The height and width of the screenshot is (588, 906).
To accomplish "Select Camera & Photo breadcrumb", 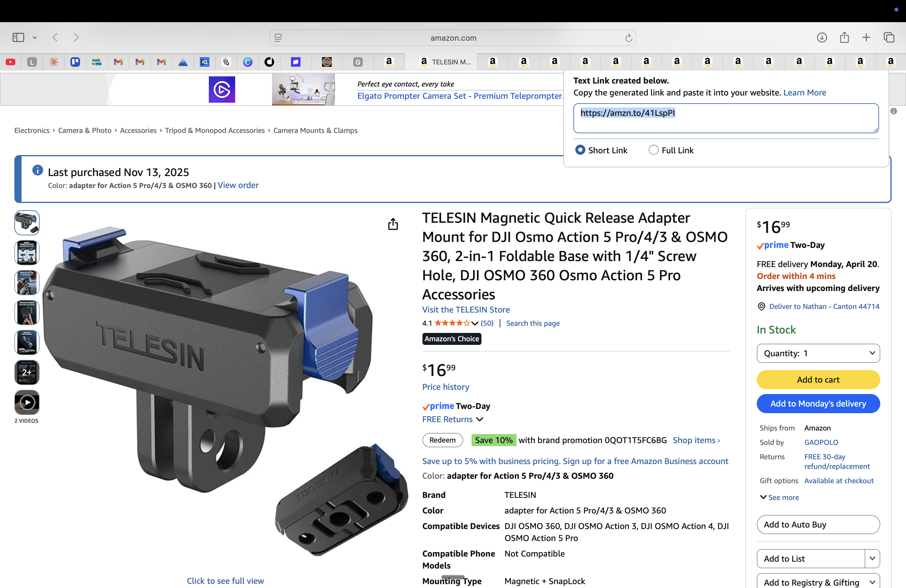I will [85, 131].
